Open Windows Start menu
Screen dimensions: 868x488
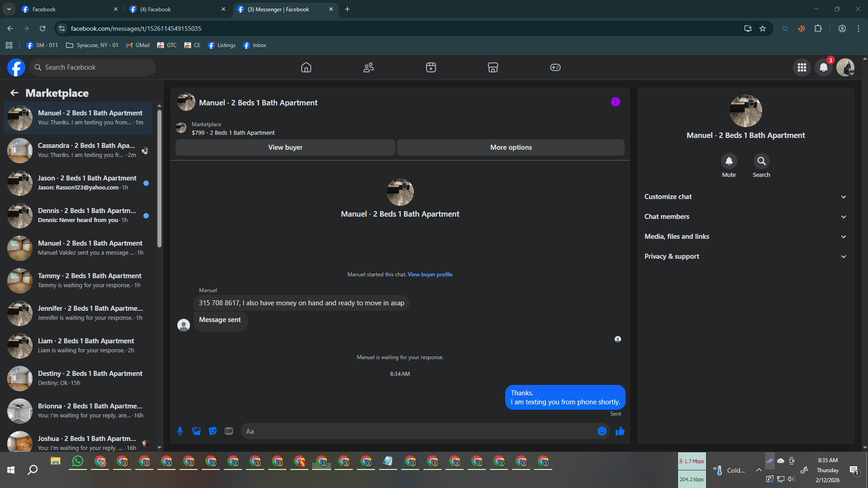click(11, 470)
